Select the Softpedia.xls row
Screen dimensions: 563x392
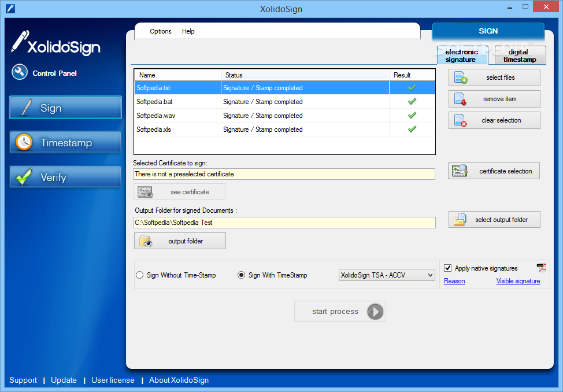click(285, 130)
